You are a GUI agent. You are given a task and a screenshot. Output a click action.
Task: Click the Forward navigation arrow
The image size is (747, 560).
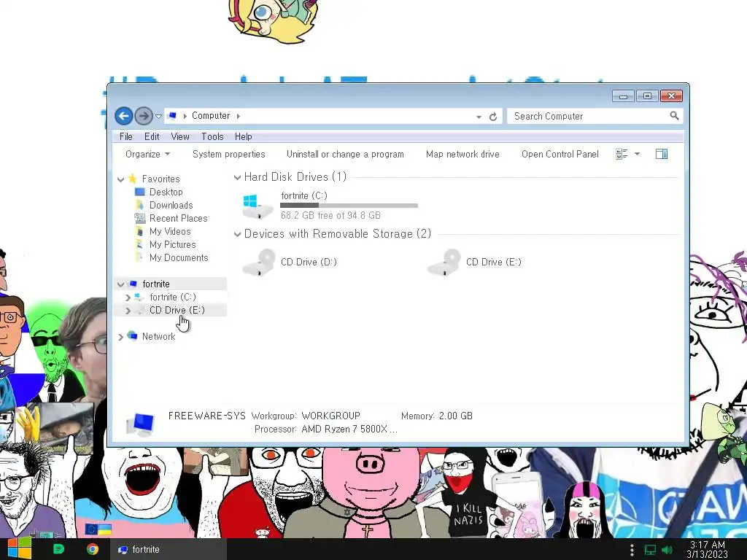click(x=144, y=116)
